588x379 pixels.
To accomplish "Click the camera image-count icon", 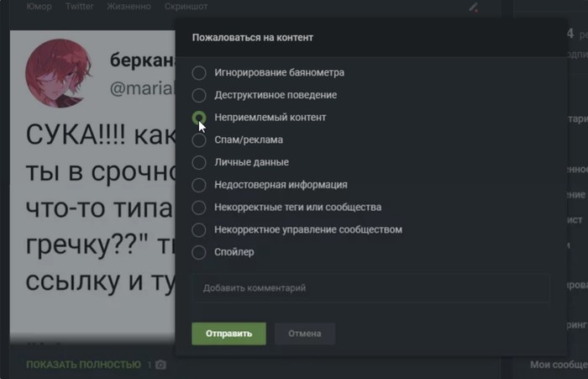I will [161, 365].
